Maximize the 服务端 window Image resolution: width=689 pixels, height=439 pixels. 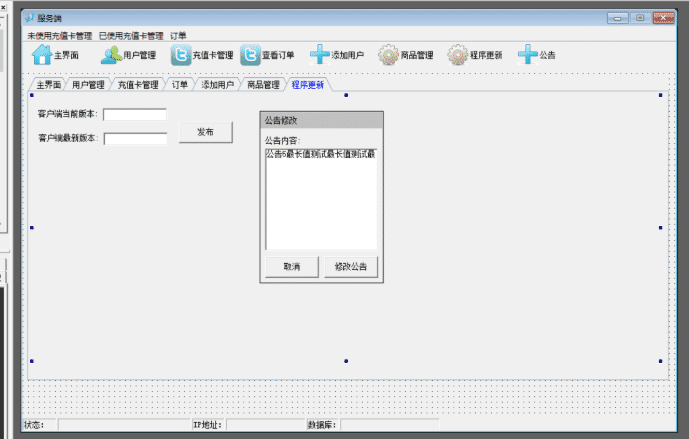tap(640, 18)
